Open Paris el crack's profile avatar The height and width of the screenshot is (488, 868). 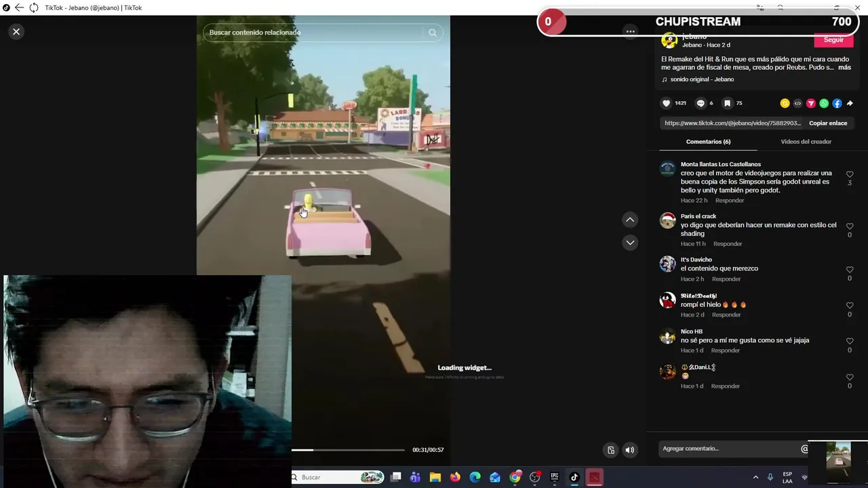point(668,220)
